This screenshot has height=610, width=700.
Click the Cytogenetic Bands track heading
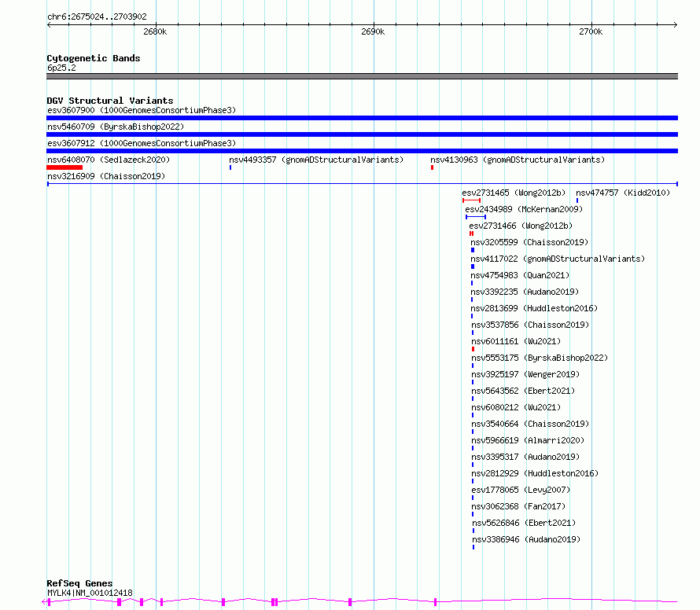coord(94,58)
